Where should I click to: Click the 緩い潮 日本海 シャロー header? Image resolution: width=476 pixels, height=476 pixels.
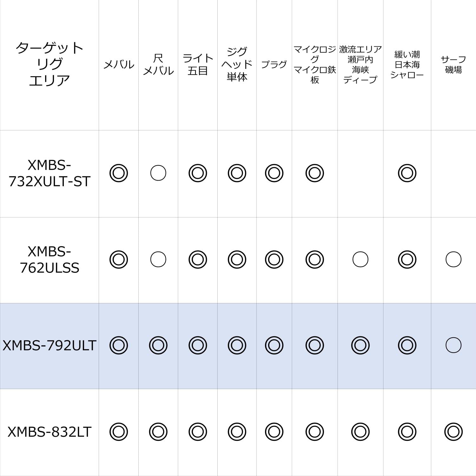[407, 64]
